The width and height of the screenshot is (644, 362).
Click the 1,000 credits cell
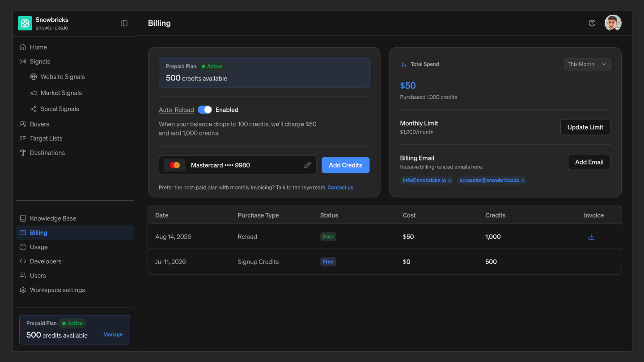click(x=493, y=237)
